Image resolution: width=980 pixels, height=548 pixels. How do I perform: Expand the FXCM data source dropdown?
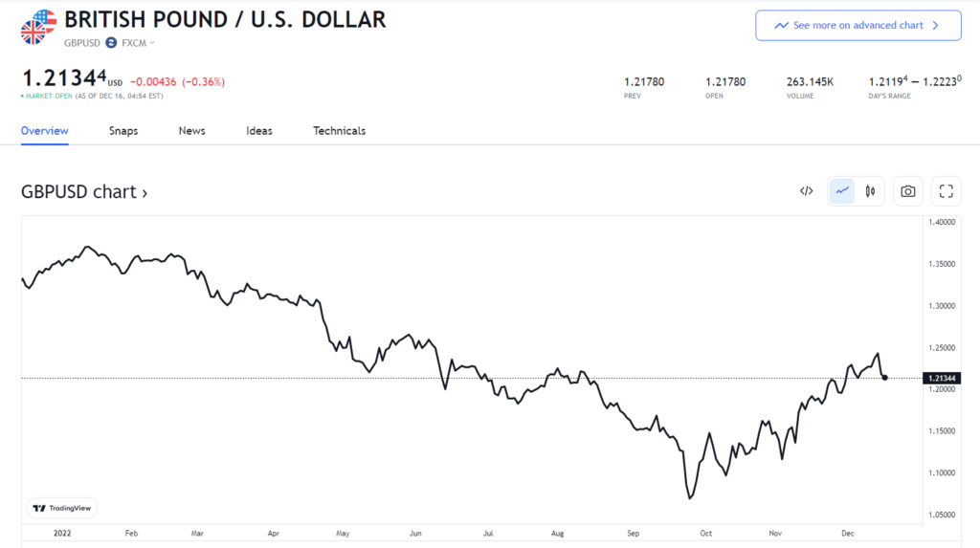[x=138, y=43]
